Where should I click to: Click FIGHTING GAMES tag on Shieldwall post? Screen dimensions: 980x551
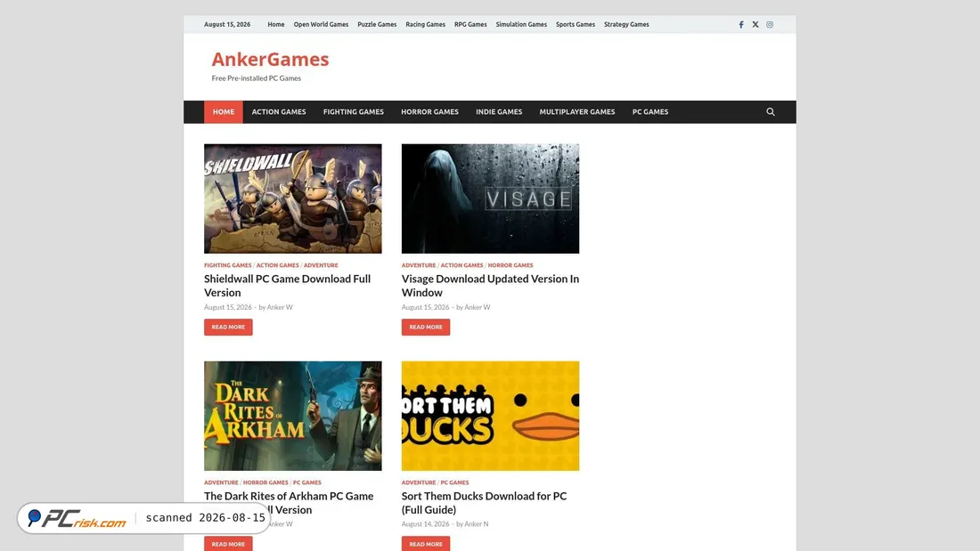pos(227,265)
